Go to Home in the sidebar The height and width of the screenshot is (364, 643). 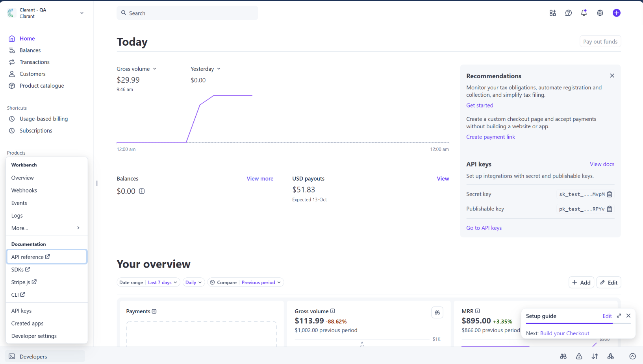pos(27,39)
